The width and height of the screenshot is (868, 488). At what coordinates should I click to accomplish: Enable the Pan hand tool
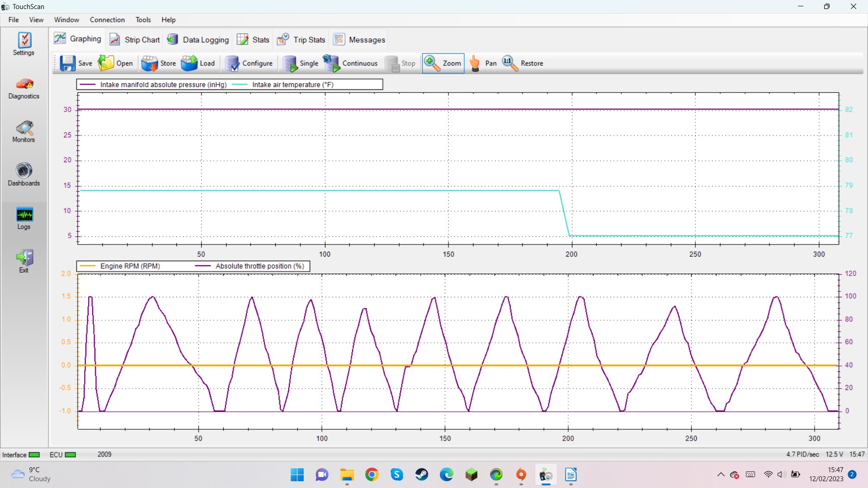[483, 63]
